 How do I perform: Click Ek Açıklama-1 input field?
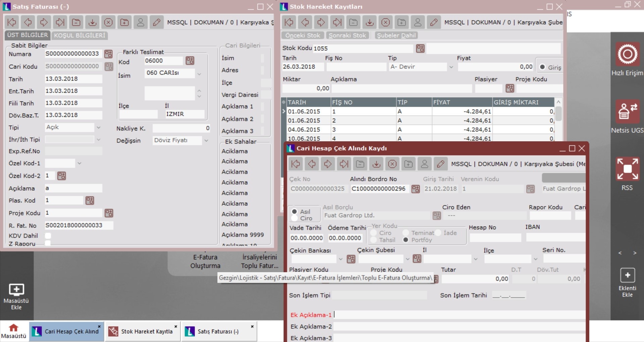click(x=459, y=315)
